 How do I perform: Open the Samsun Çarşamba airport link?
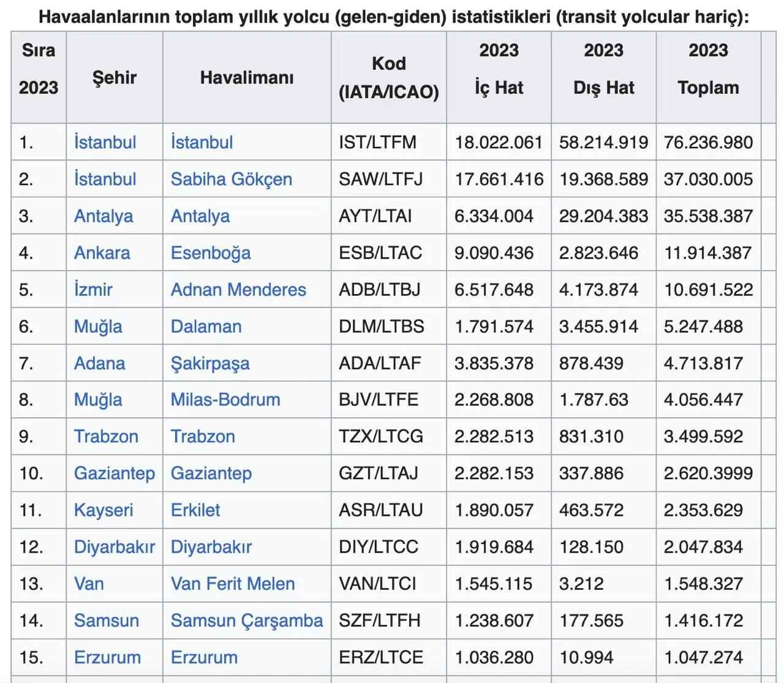pos(247,620)
